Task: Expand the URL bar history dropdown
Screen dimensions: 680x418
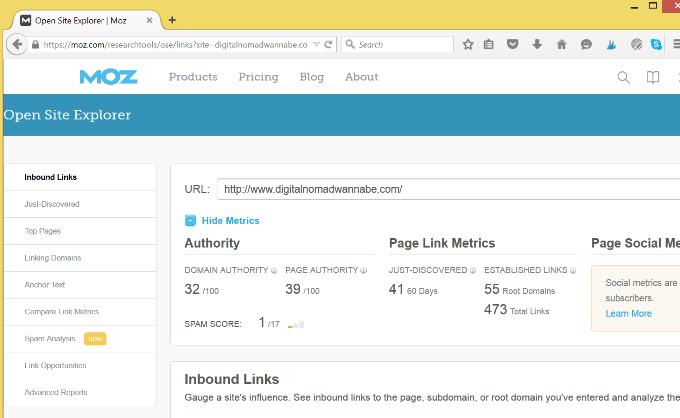Action: pyautogui.click(x=316, y=45)
